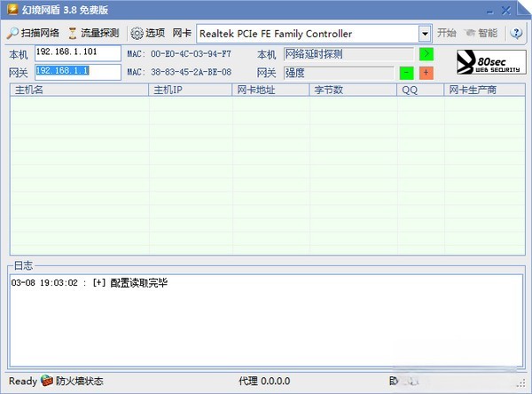Click the log entry 配置读取完毕
The height and width of the screenshot is (394, 532).
pos(90,282)
